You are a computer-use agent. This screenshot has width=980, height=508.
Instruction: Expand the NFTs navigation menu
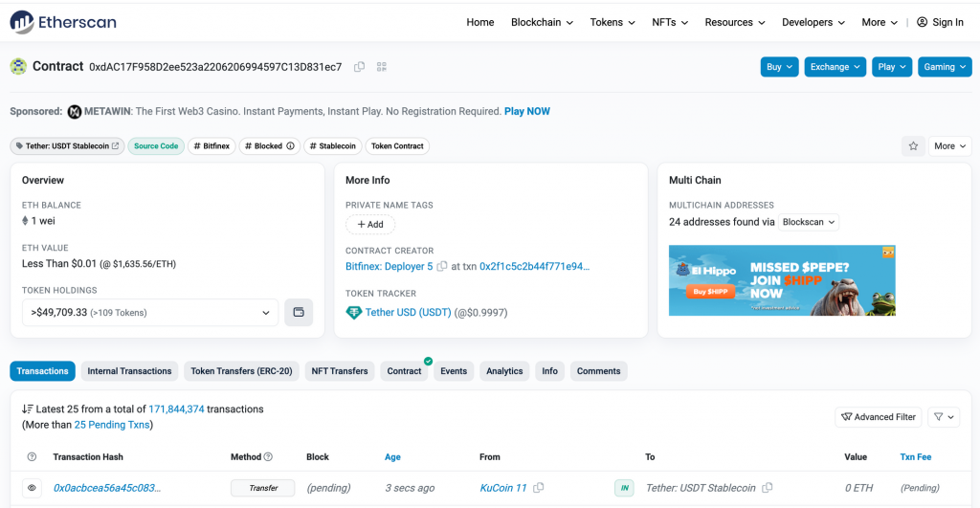coord(670,22)
